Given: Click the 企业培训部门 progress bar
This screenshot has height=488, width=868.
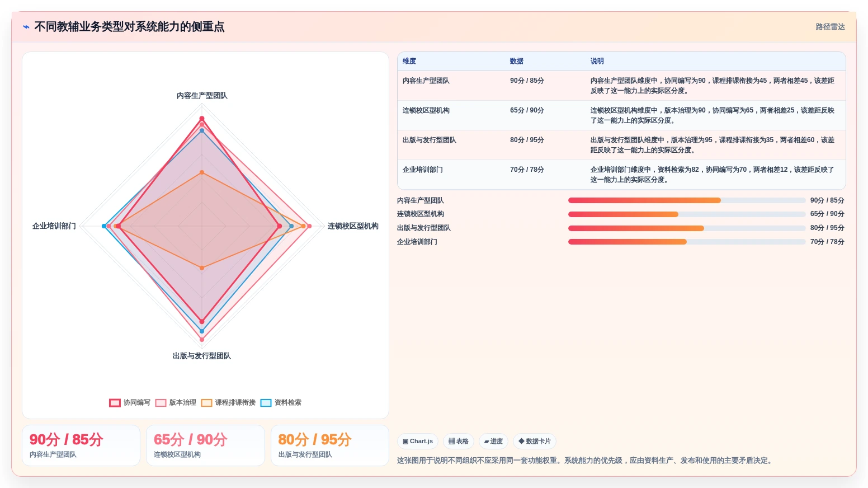Looking at the screenshot, I should tap(687, 242).
